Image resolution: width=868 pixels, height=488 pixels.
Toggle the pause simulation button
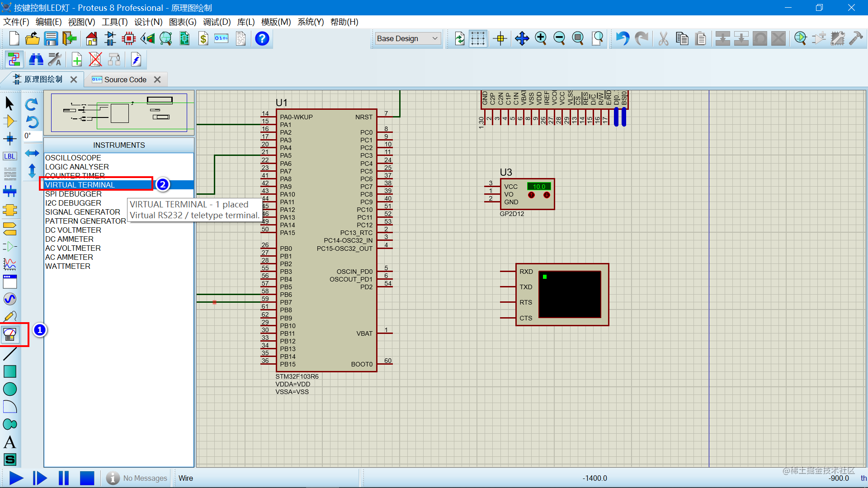point(62,478)
